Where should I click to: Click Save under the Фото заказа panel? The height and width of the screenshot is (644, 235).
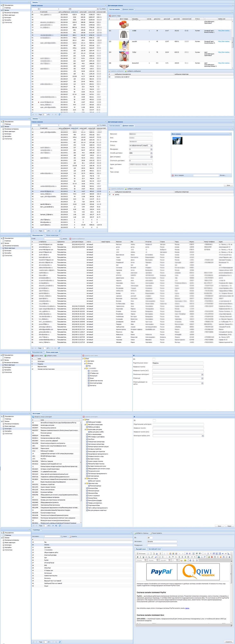click(x=228, y=185)
